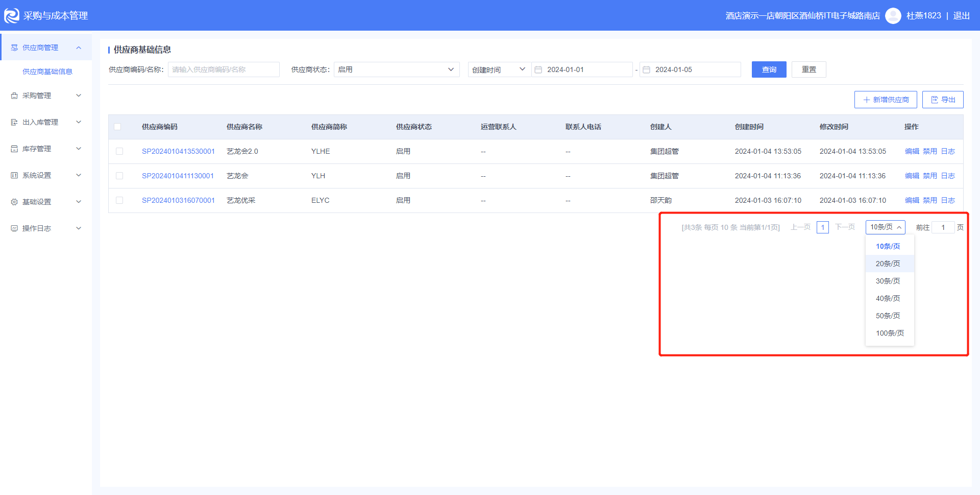Viewport: 980px width, 495px height.
Task: Click 日志 for 艺龙优采
Action: tap(948, 200)
